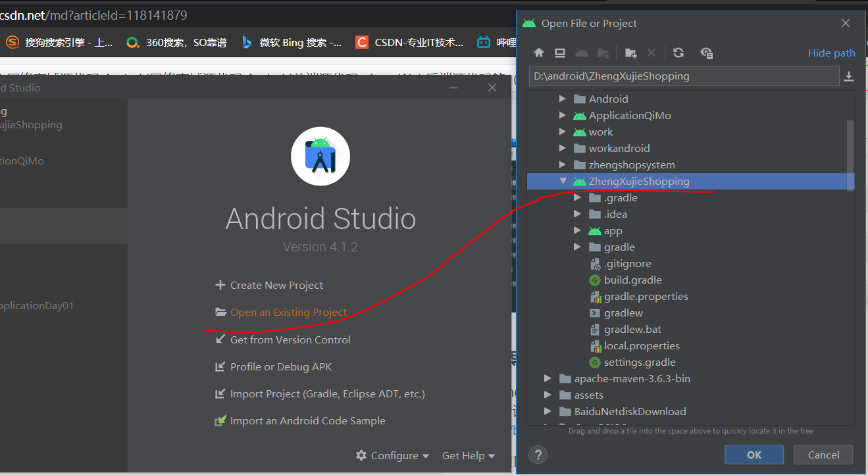The width and height of the screenshot is (868, 475).
Task: Open the Bilibili bookmark icon
Action: 484,42
